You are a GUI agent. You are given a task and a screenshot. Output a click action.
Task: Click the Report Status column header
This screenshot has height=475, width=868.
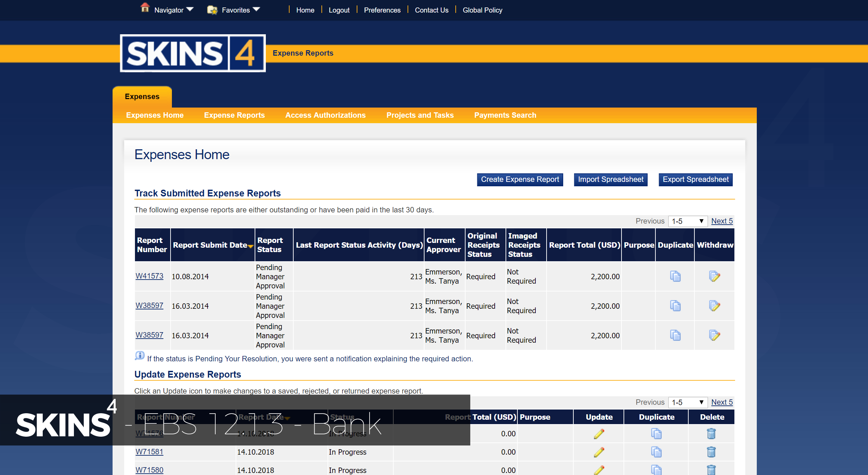pyautogui.click(x=274, y=245)
